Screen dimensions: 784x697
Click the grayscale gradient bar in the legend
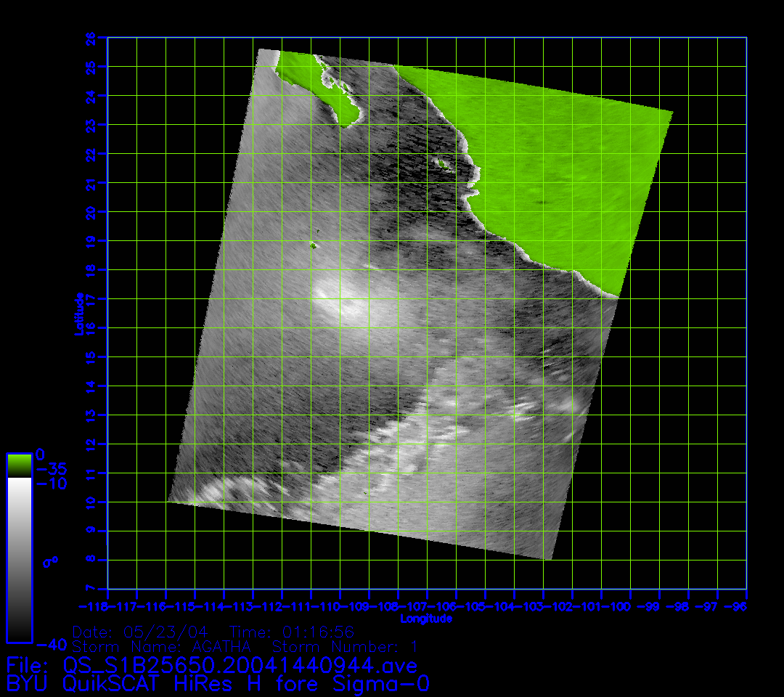19,559
